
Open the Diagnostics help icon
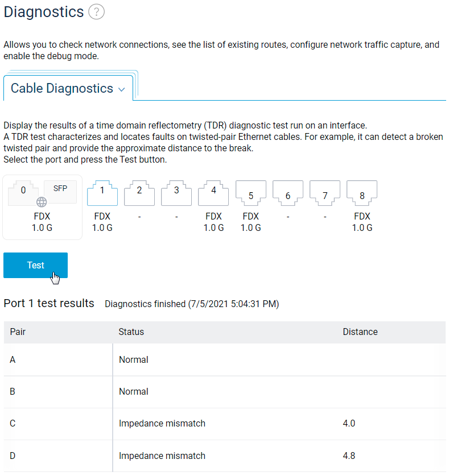(x=96, y=11)
